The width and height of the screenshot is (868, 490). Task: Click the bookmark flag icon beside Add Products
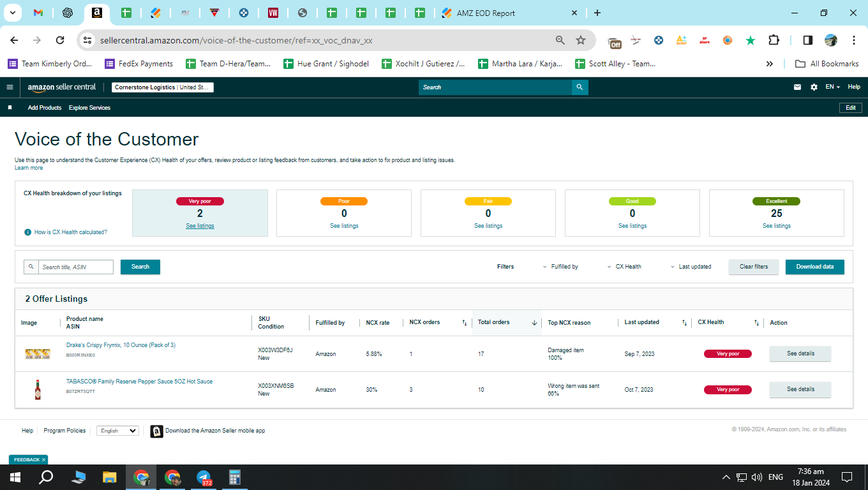10,108
